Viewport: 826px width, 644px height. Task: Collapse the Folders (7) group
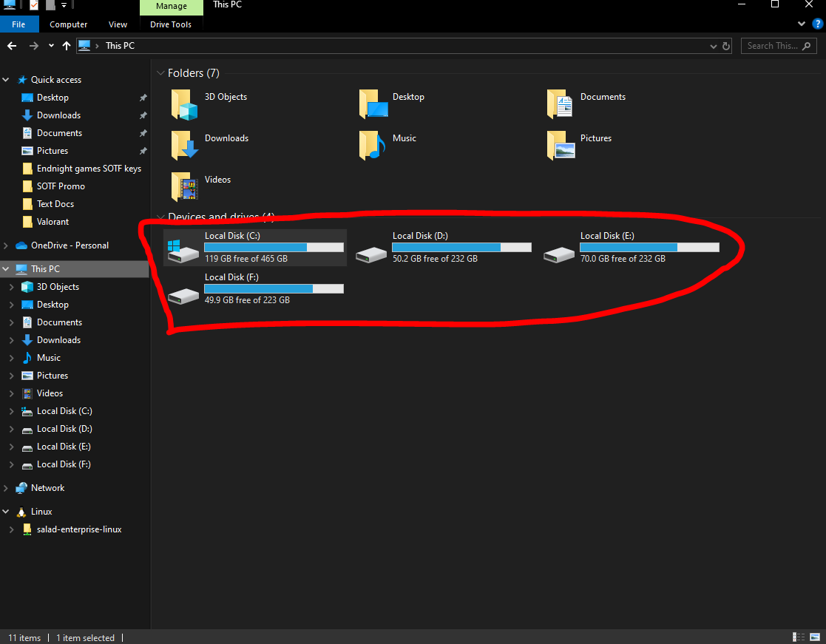160,73
